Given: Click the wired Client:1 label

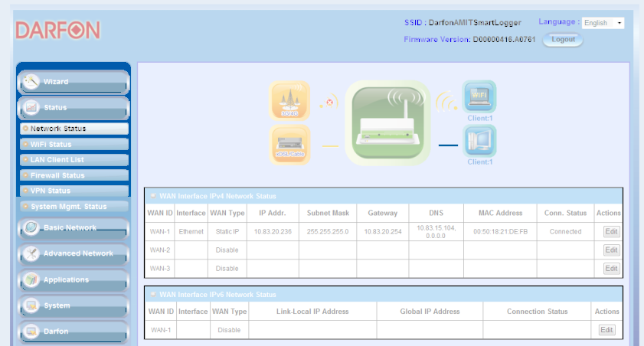Looking at the screenshot, I should point(479,162).
